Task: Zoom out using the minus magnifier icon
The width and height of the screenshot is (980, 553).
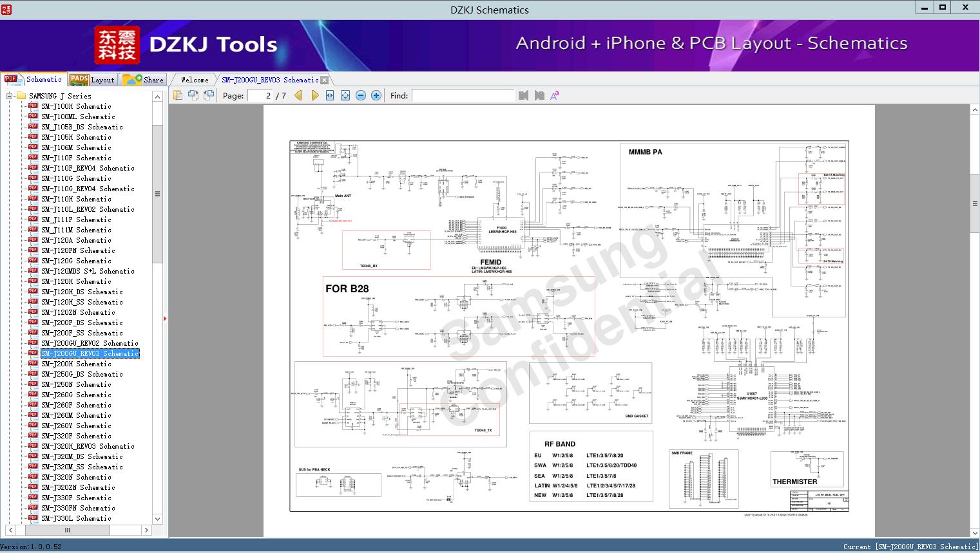Action: pos(360,95)
